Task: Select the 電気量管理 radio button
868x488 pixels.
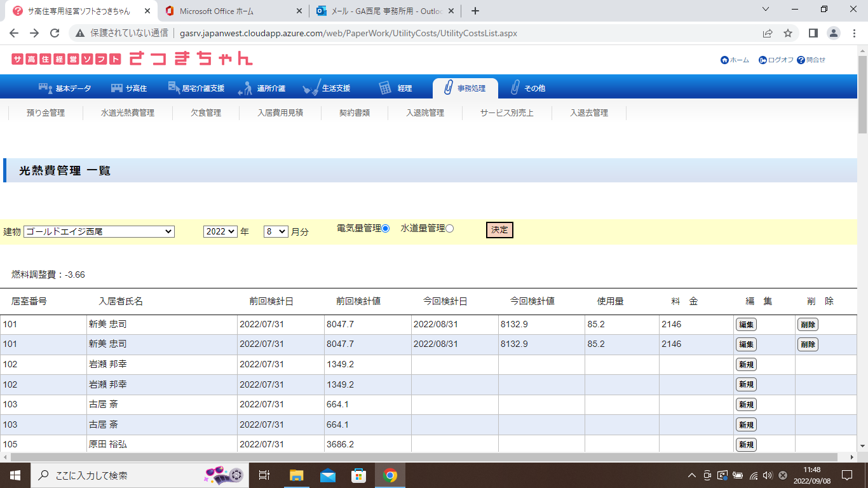Action: 386,229
